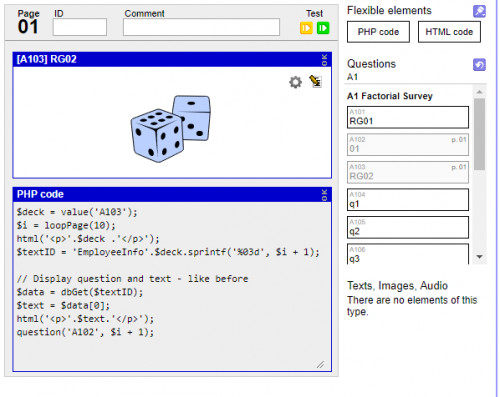This screenshot has width=500, height=397.
Task: Select question A106 q3
Action: click(408, 254)
